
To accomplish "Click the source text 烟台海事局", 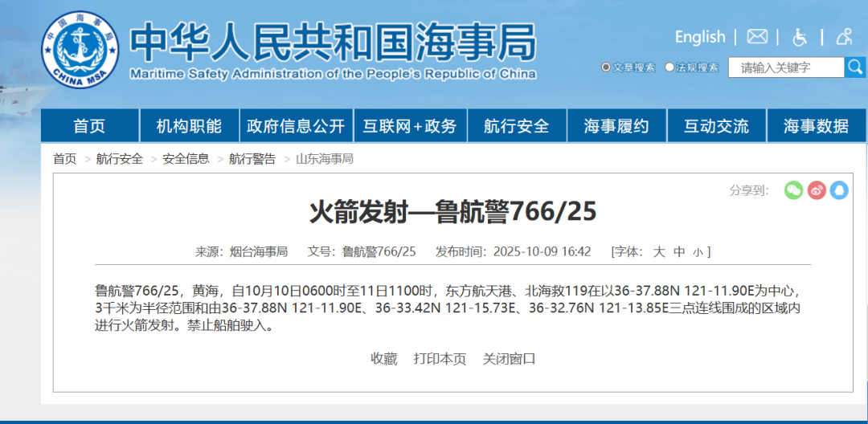I will coord(259,252).
